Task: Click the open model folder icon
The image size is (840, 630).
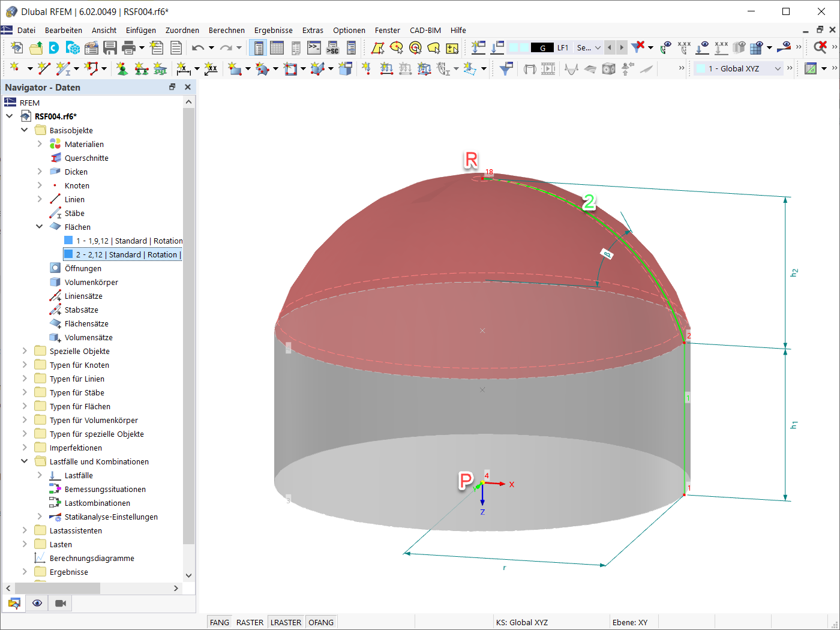Action: click(36, 48)
